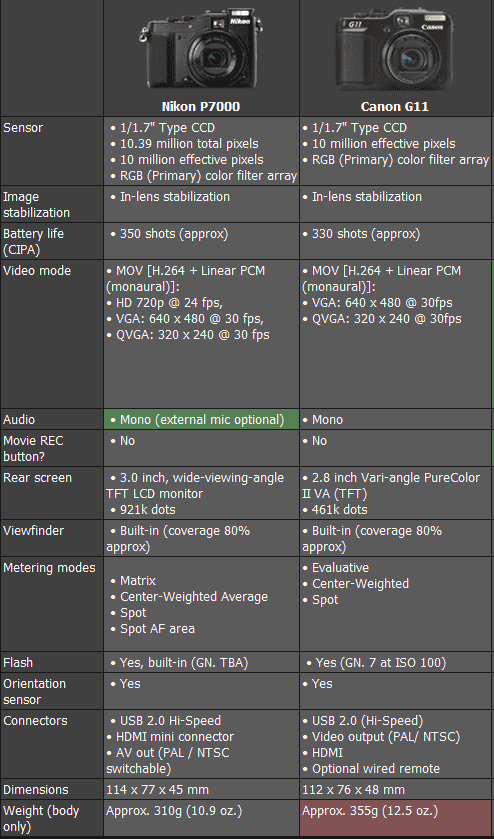Click the 'Weight (body only)' row label
The width and height of the screenshot is (494, 839).
tap(41, 818)
